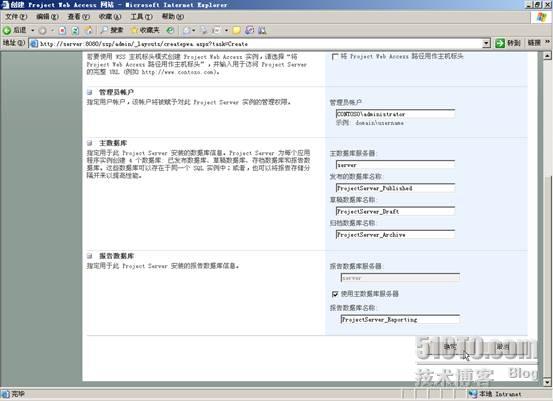Image resolution: width=553 pixels, height=401 pixels.
Task: Open the Help (帮助) menu
Action: tap(172, 17)
